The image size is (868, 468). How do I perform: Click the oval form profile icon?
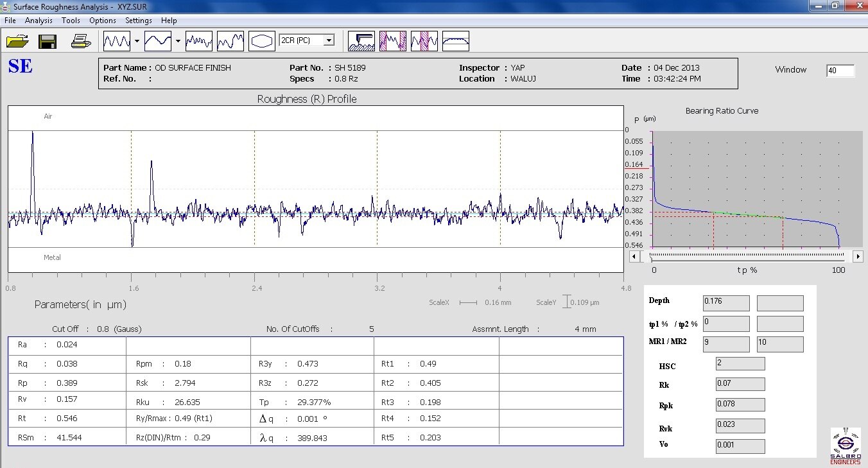(x=262, y=42)
